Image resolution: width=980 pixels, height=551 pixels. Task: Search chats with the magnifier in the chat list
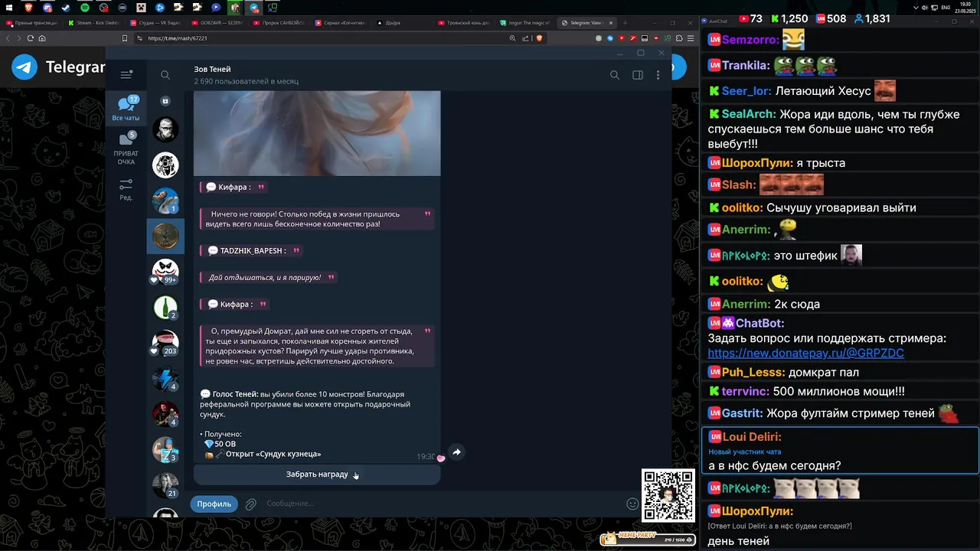point(165,75)
